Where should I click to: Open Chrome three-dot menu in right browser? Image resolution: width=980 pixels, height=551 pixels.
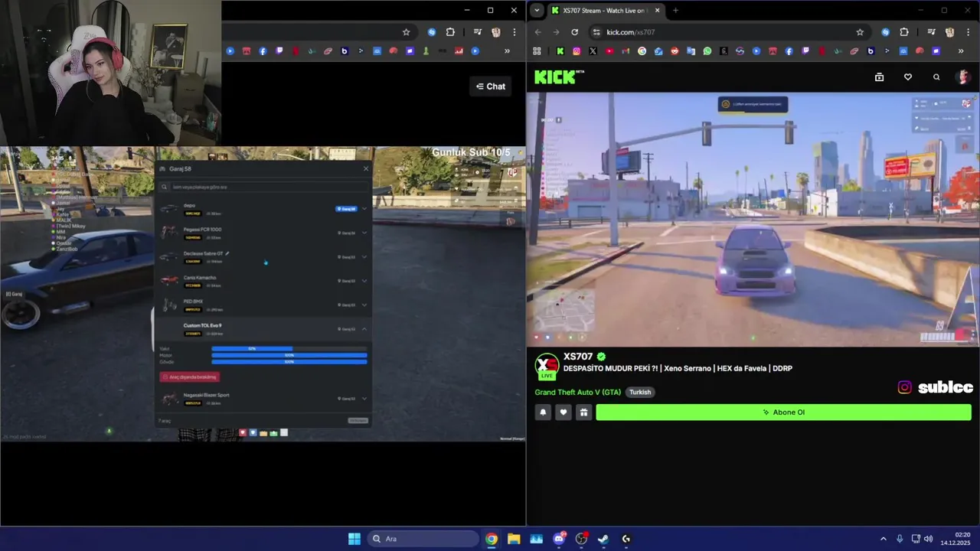click(968, 32)
